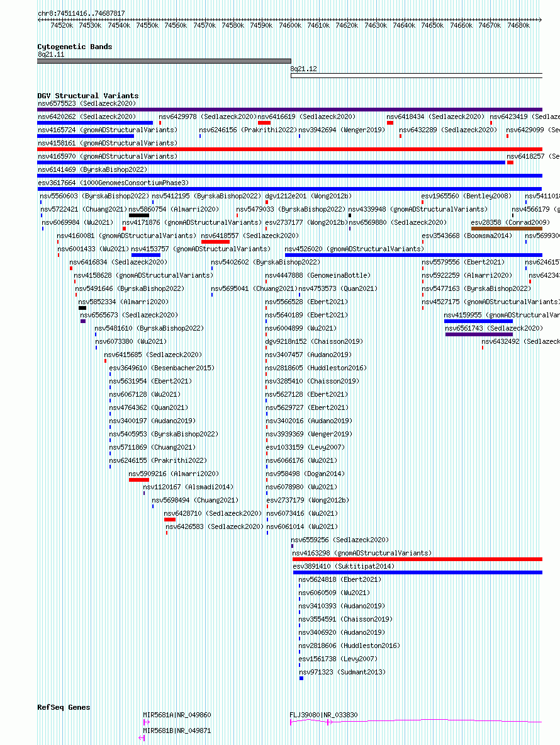Select label nsv2818606 (Huddleston2016)
This screenshot has height=745, width=560.
(349, 645)
